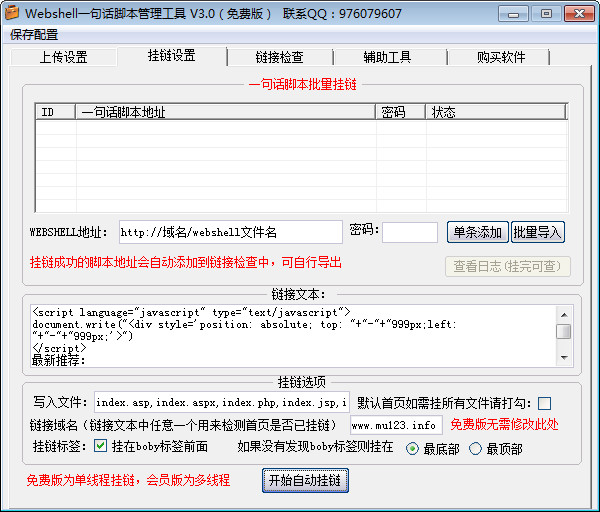Focus the 密码 password input box

click(x=410, y=232)
